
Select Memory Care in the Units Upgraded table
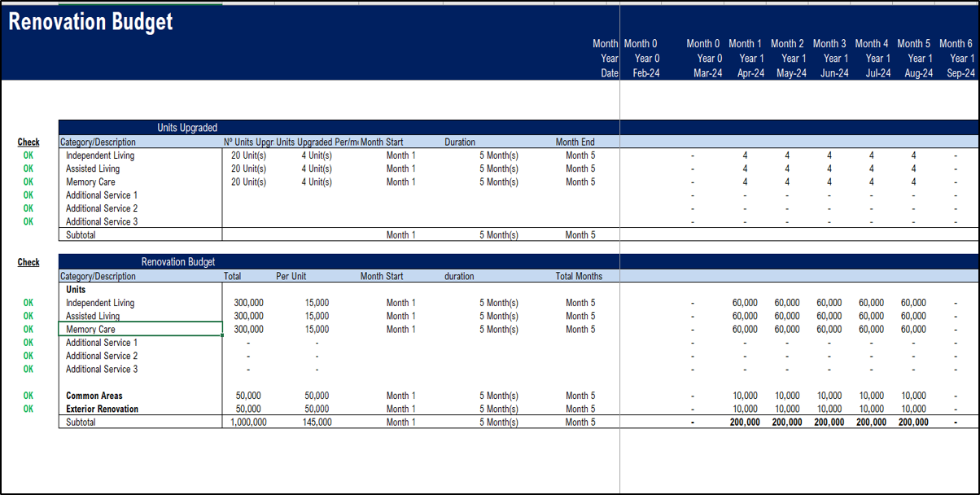(90, 182)
